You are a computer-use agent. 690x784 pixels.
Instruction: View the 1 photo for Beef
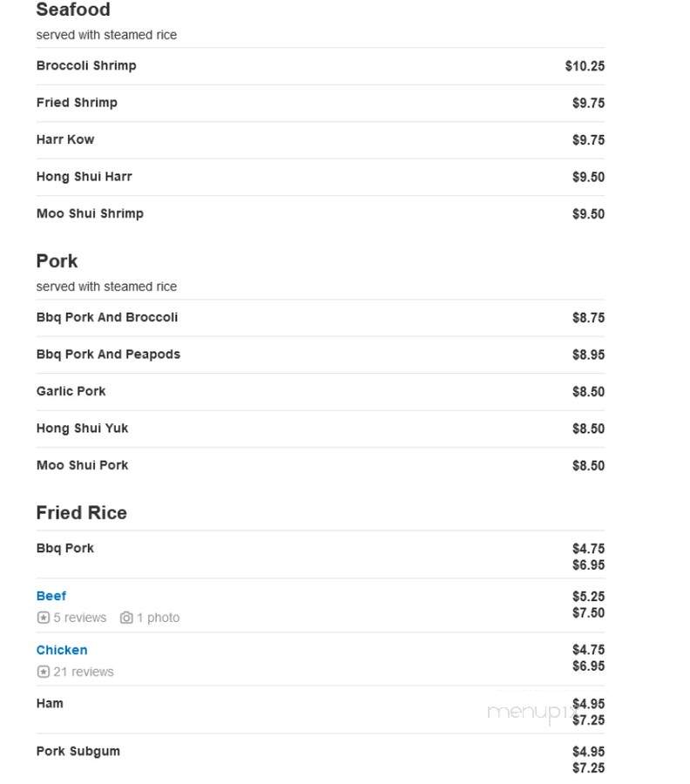(x=158, y=618)
